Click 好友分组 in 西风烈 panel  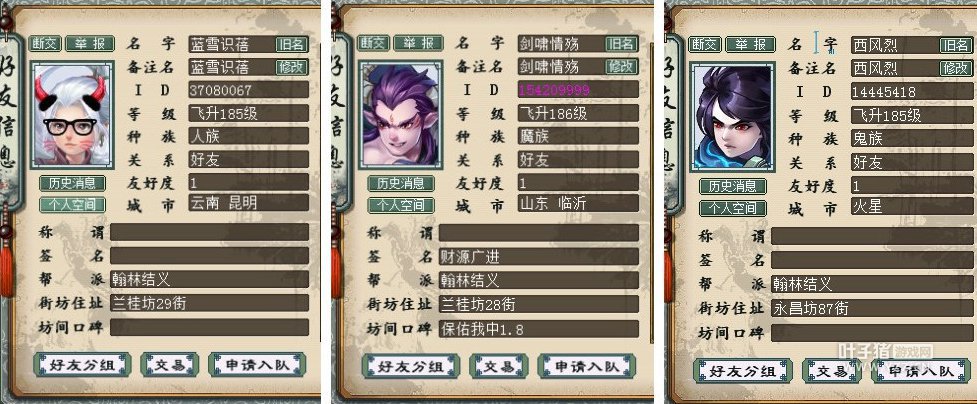(743, 371)
